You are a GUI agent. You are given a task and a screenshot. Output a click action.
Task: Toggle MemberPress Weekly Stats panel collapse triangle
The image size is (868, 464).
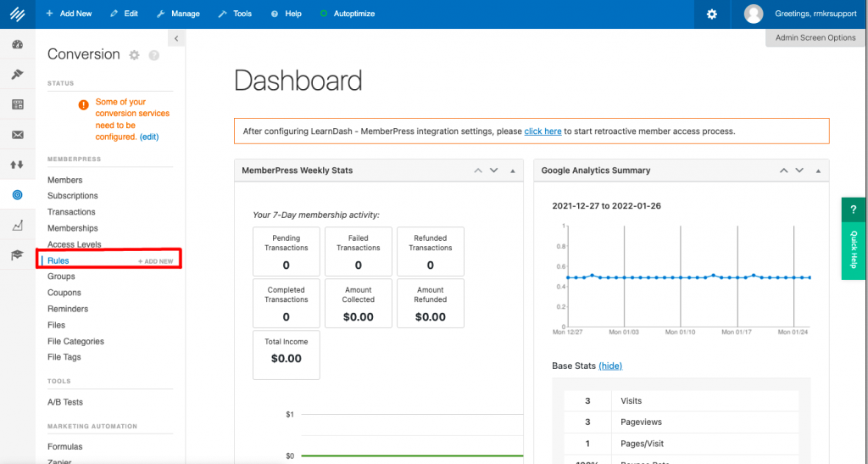coord(512,171)
